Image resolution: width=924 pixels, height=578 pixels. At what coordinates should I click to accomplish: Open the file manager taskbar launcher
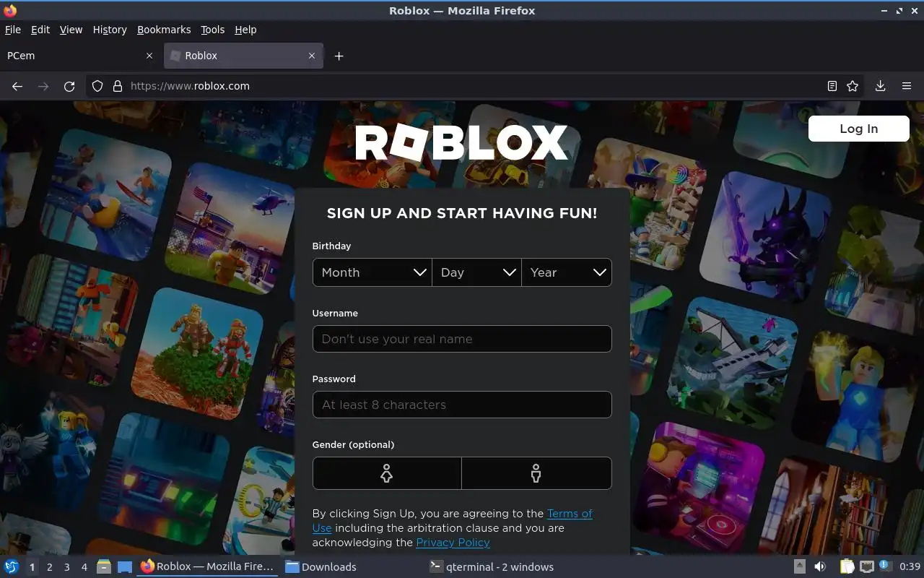(x=104, y=566)
